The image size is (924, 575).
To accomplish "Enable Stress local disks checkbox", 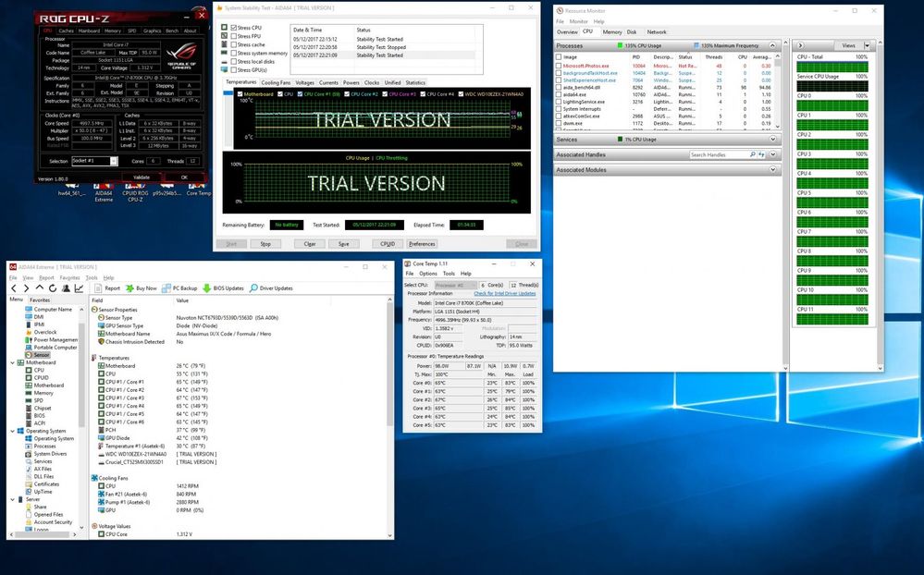I will [234, 61].
